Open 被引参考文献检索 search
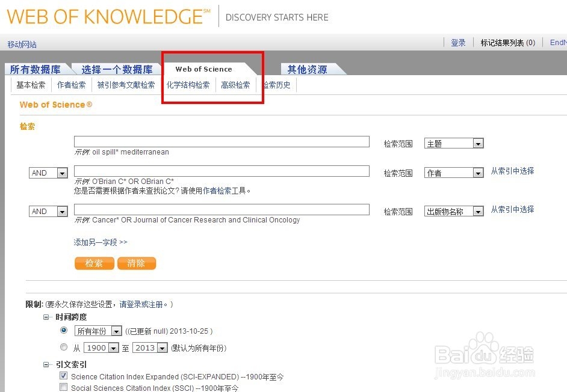 (x=126, y=85)
